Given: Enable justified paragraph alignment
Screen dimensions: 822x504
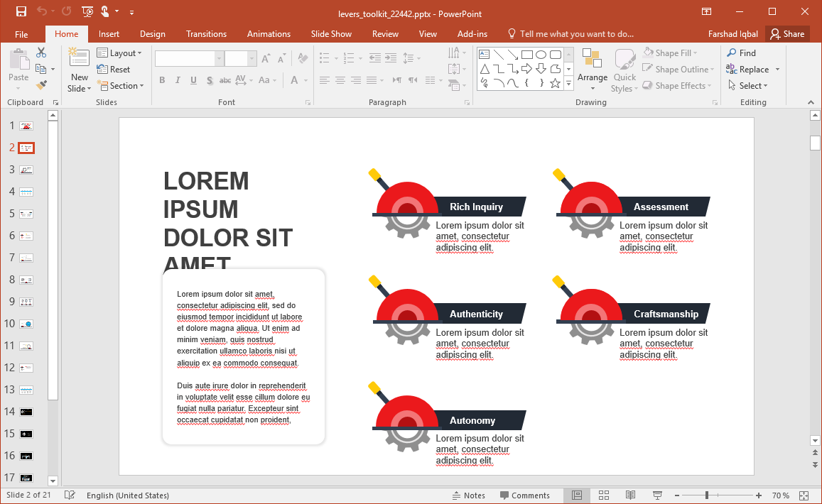Looking at the screenshot, I should 372,80.
